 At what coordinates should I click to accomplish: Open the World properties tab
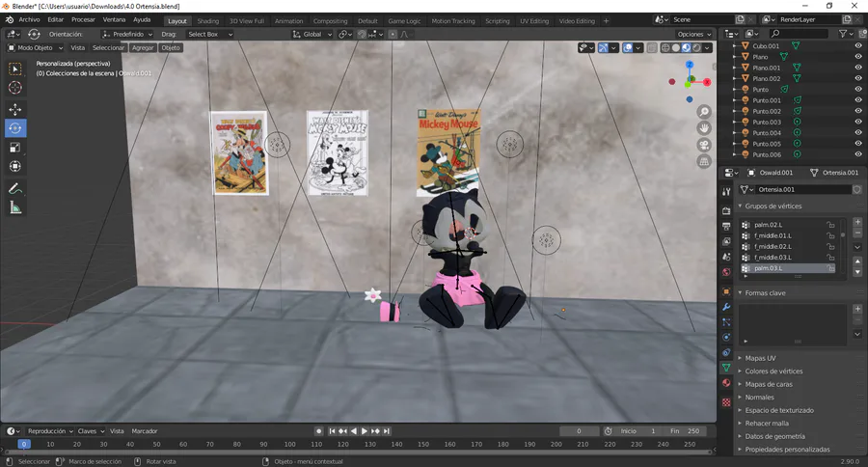click(726, 272)
